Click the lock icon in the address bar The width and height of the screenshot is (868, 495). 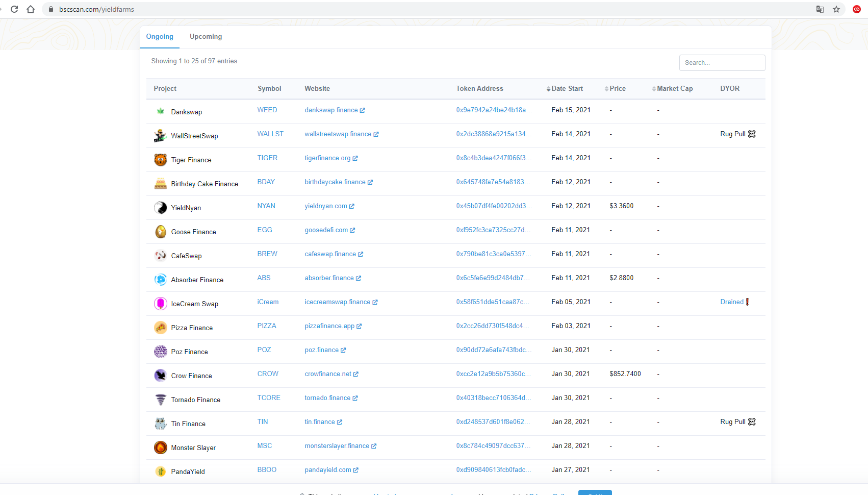click(51, 9)
